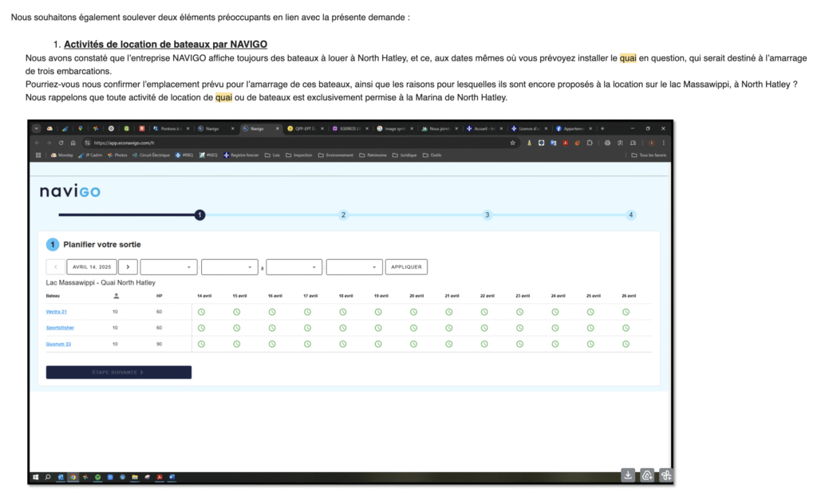
Task: Open the browser three-dot menu
Action: [663, 143]
